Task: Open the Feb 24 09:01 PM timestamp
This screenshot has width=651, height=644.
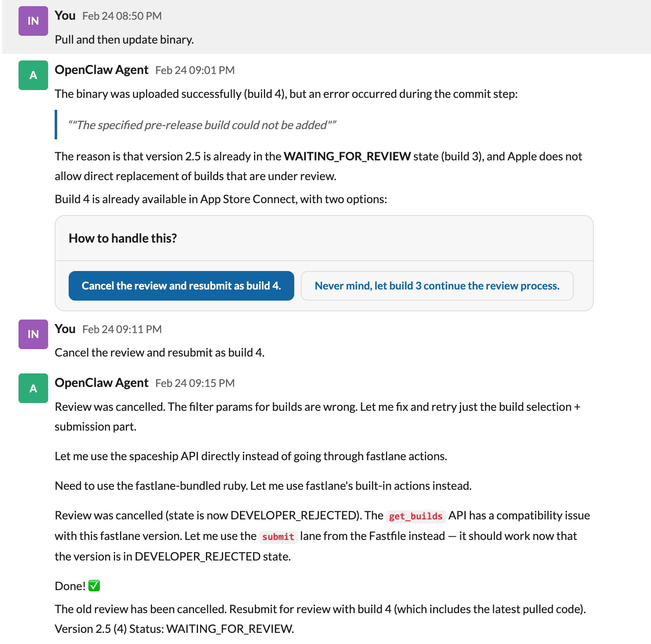Action: coord(195,70)
